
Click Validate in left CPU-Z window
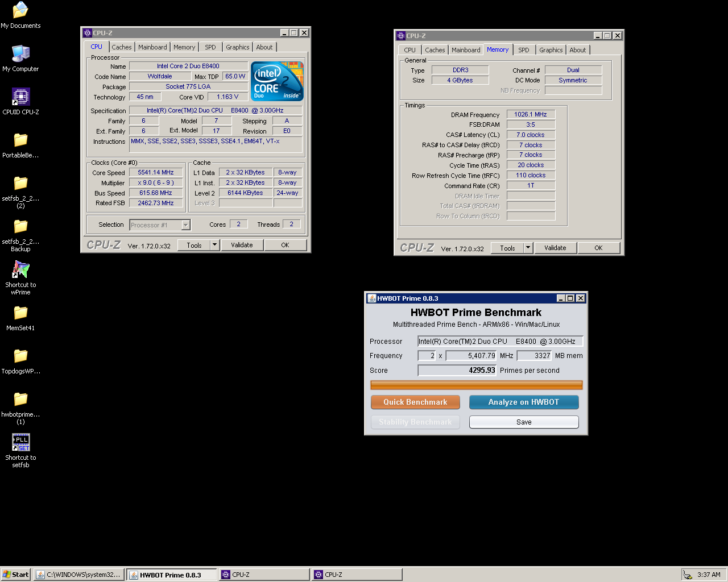click(x=242, y=245)
